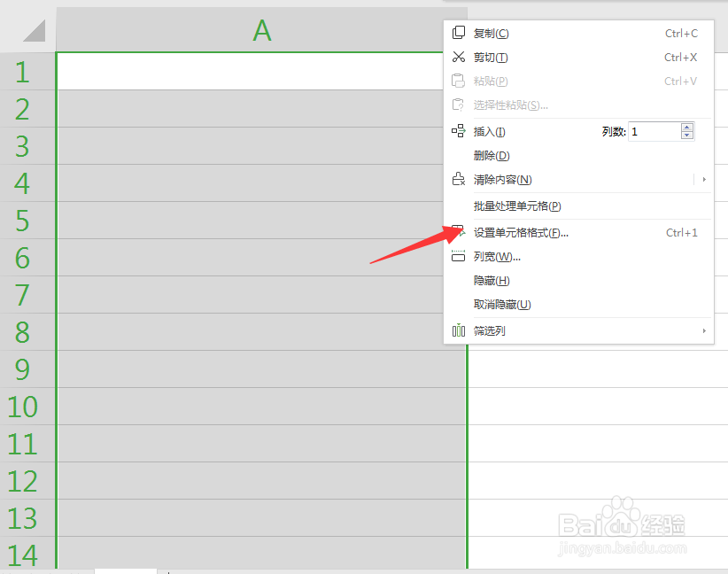Select row 5 header

pos(27,221)
